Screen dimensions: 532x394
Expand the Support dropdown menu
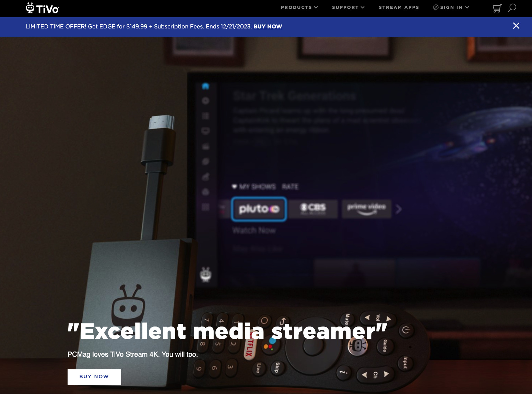[348, 7]
